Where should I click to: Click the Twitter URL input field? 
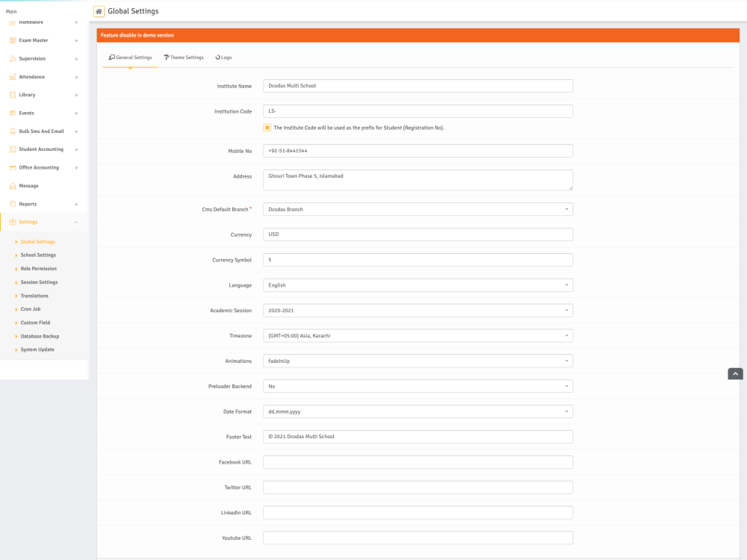pyautogui.click(x=418, y=487)
